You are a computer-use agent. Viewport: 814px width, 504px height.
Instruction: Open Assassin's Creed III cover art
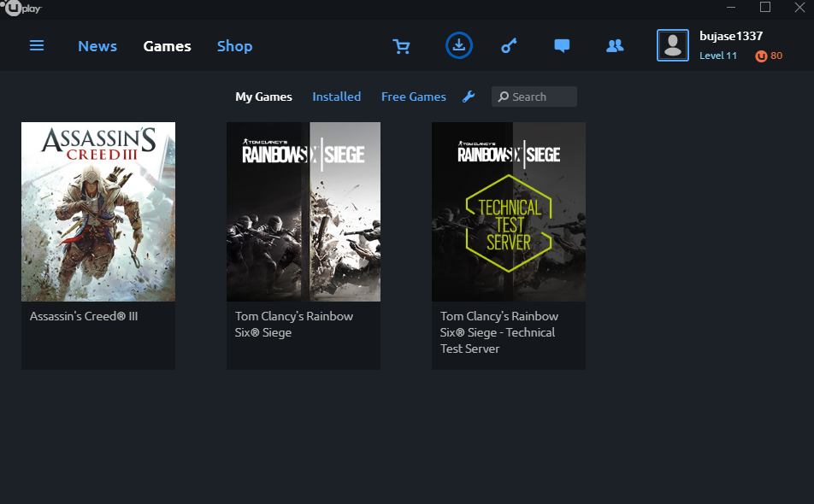98,212
